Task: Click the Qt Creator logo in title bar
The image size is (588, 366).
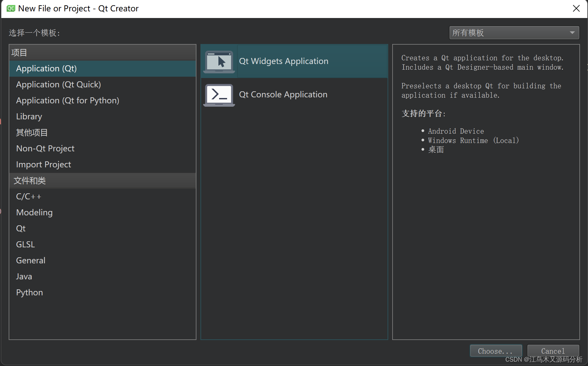Action: click(x=11, y=8)
